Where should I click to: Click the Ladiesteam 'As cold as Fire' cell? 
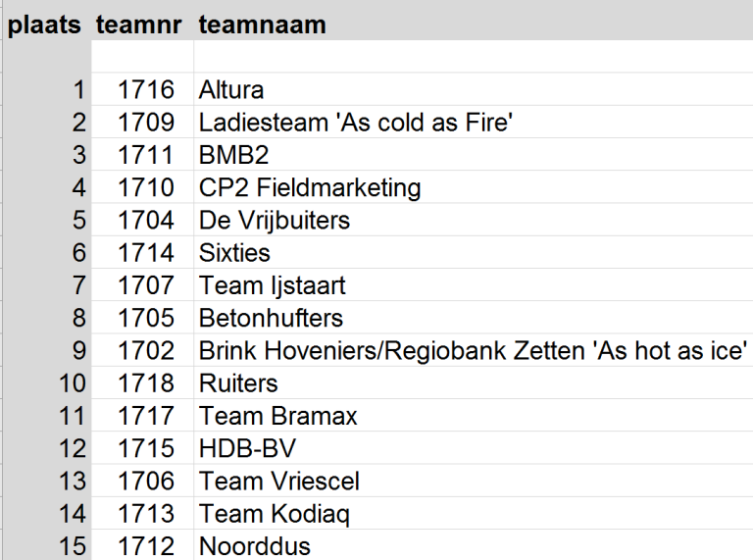[x=357, y=123]
